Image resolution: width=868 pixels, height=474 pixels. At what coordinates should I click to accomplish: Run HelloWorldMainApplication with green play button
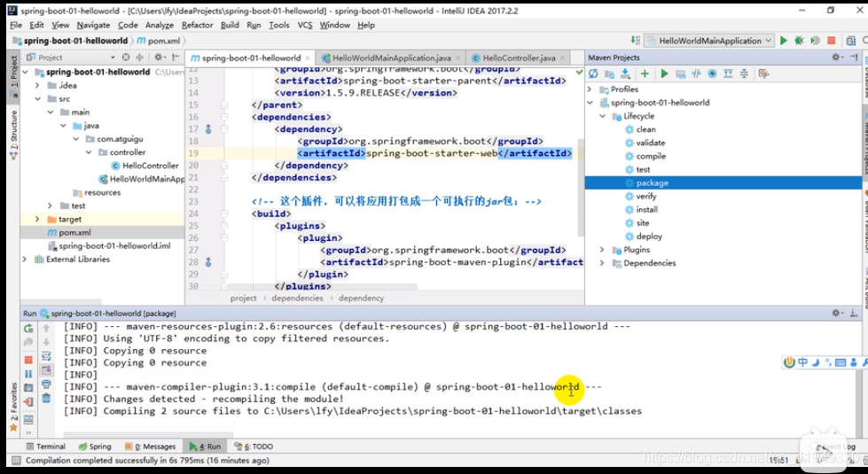tap(783, 41)
